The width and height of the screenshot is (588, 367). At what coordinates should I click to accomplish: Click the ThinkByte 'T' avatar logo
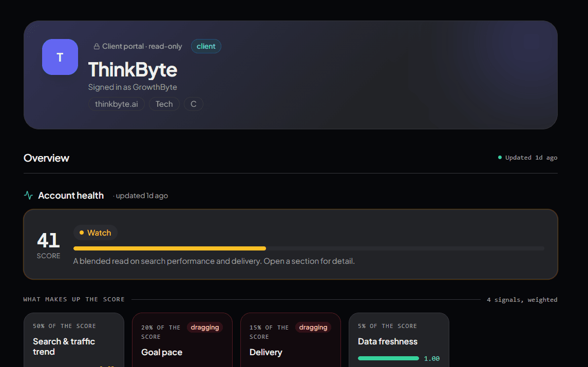click(60, 57)
